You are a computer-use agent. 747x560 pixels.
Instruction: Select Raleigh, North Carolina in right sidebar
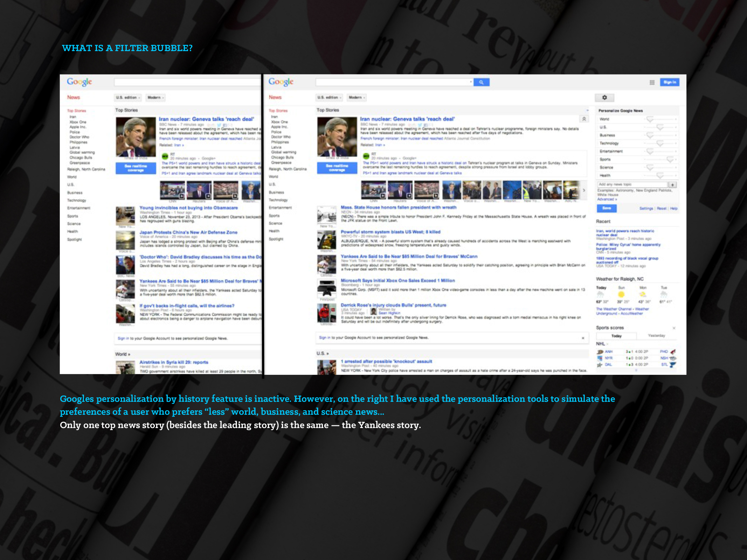288,169
